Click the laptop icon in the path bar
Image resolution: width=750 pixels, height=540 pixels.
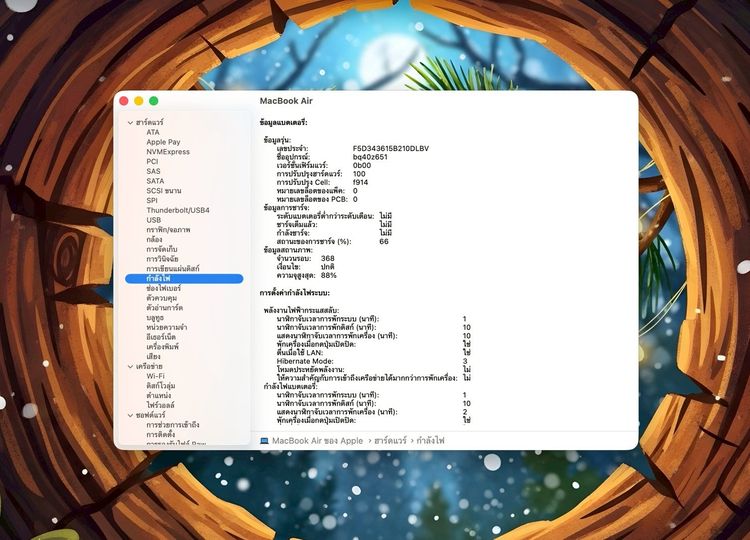click(264, 440)
